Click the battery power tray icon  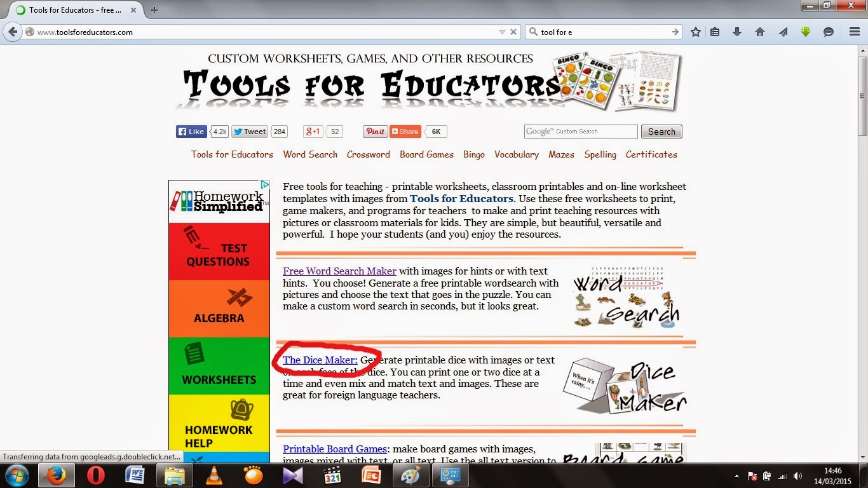click(768, 476)
